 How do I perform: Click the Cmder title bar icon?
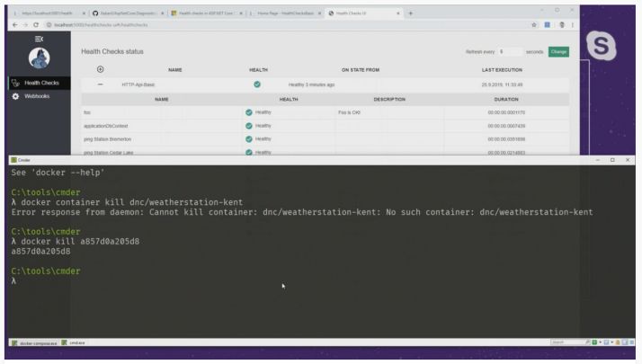click(13, 160)
